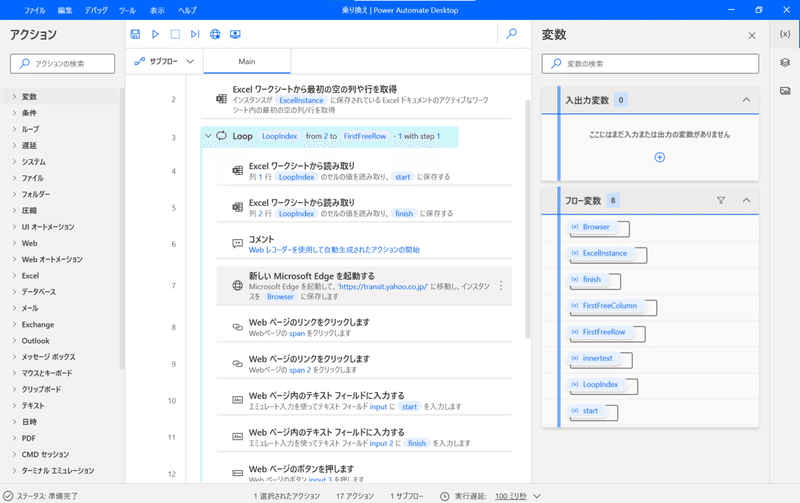The width and height of the screenshot is (800, 503).
Task: Select the action on line 2
Action: (x=356, y=99)
